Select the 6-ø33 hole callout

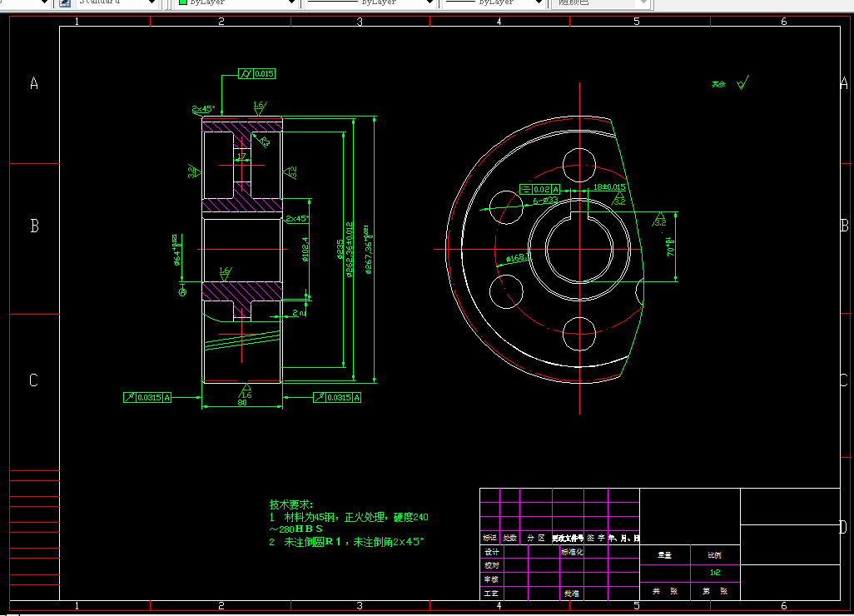(545, 201)
